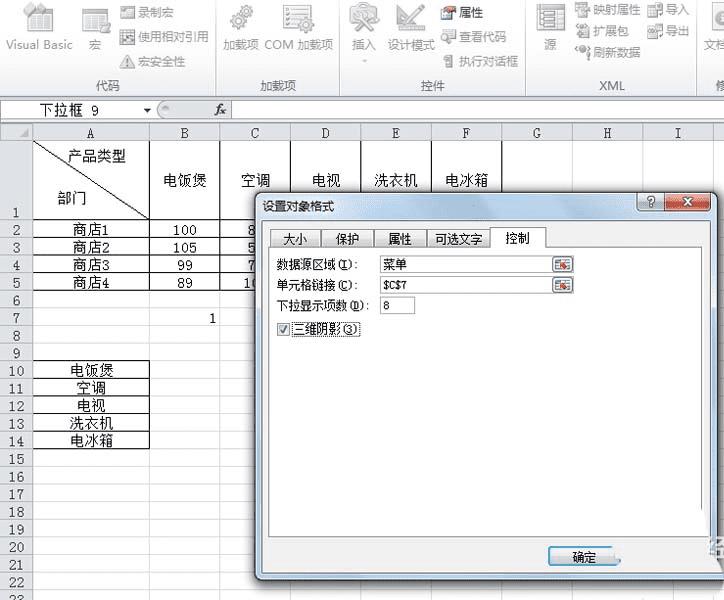
Task: Open the XML 源 source pane
Action: (550, 28)
